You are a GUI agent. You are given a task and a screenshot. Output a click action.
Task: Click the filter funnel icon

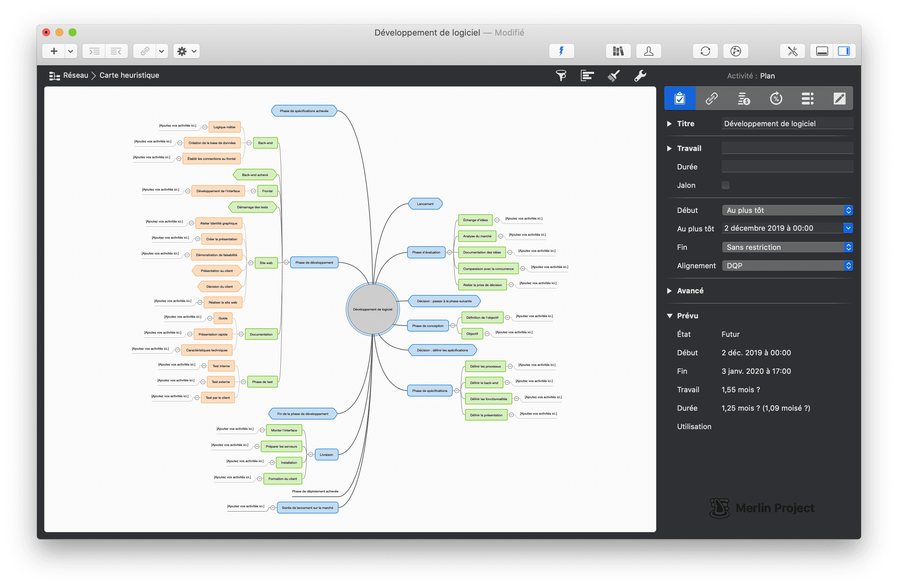(561, 76)
